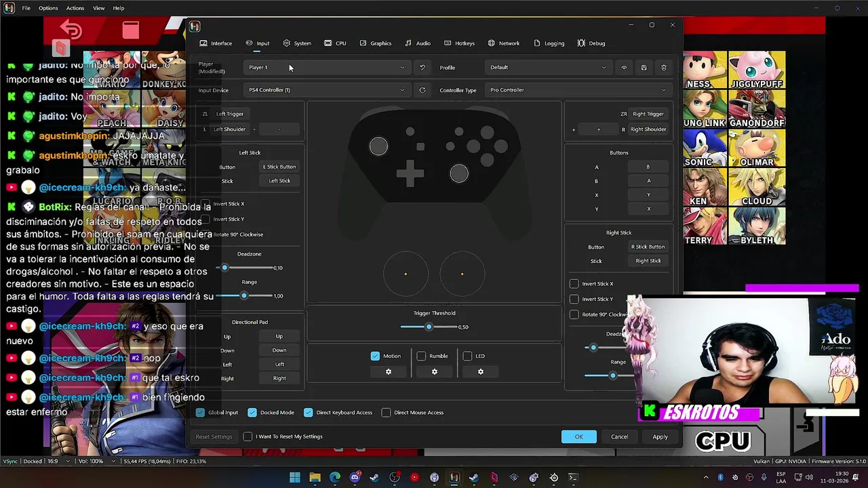
Task: Open the Network tab
Action: (x=503, y=43)
